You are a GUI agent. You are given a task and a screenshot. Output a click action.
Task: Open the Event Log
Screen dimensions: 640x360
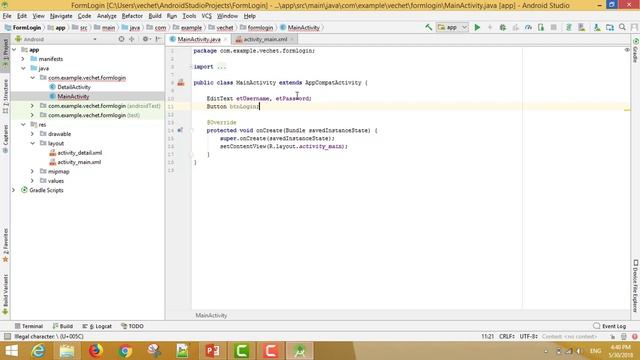(x=610, y=326)
